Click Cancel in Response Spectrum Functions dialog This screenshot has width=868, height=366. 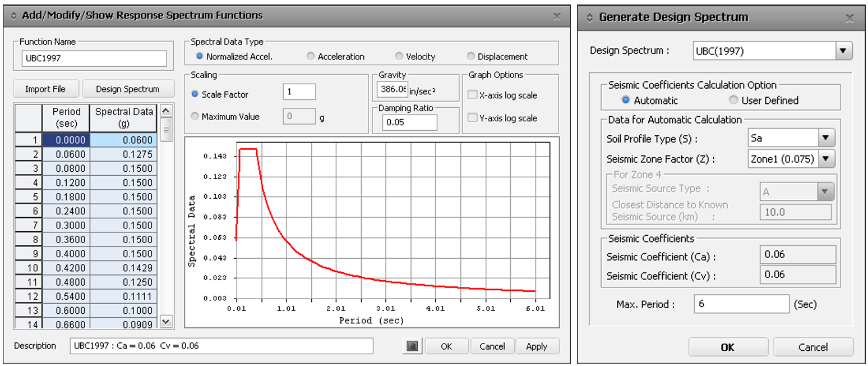[x=492, y=346]
